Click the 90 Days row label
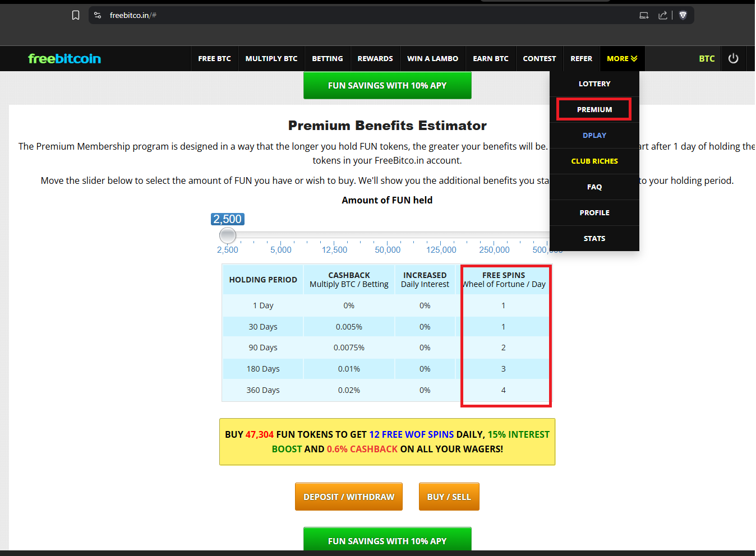756x556 pixels. pos(263,347)
